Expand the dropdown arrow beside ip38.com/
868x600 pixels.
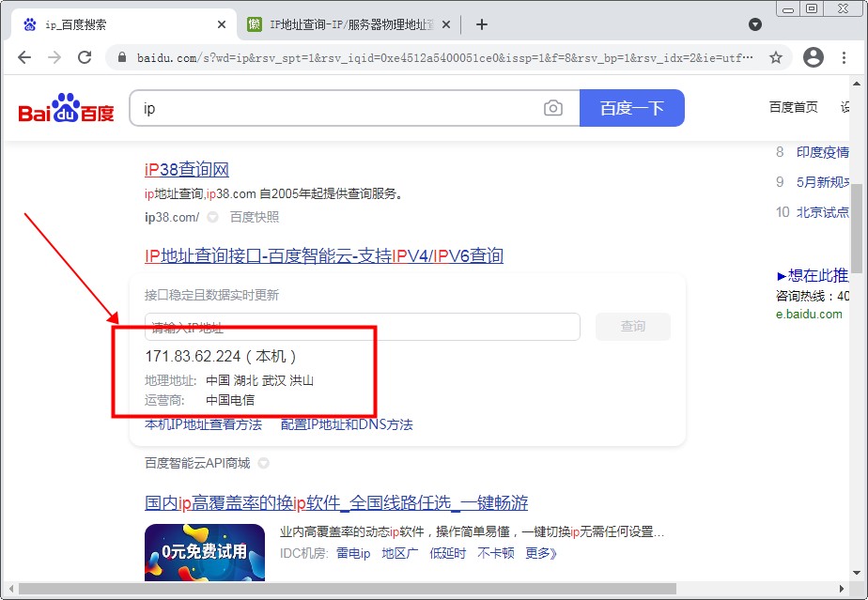click(x=212, y=217)
